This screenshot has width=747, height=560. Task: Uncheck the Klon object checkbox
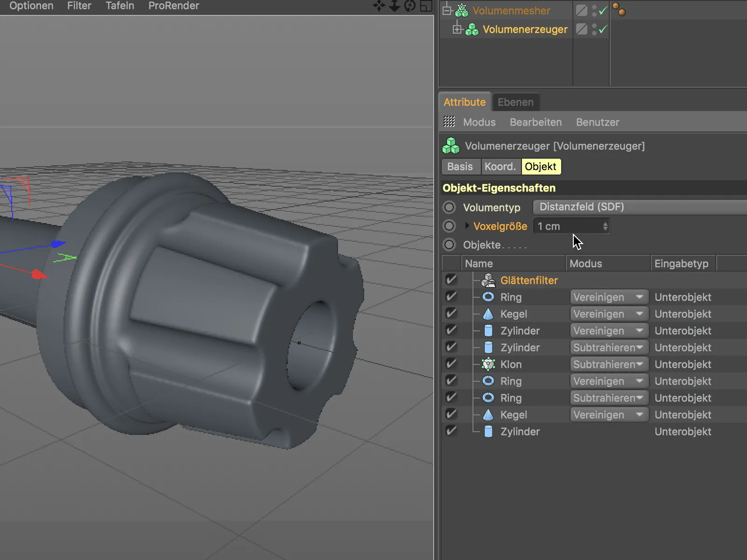451,364
